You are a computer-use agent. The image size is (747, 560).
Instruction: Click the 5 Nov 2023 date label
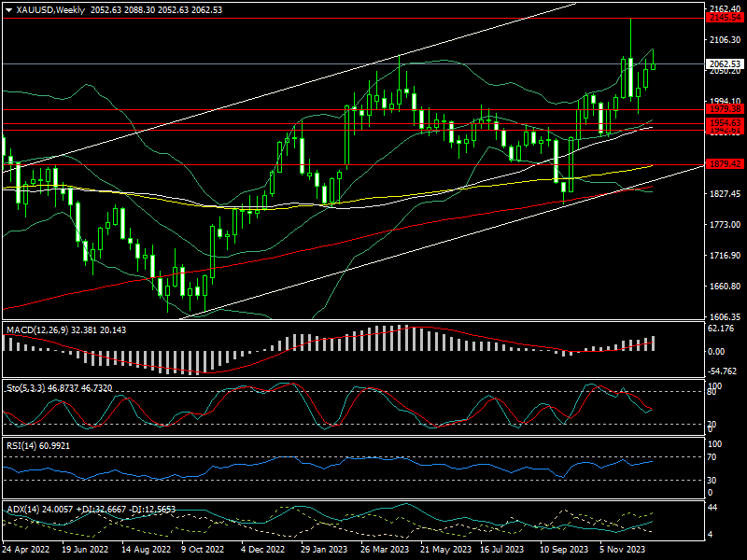coord(623,552)
